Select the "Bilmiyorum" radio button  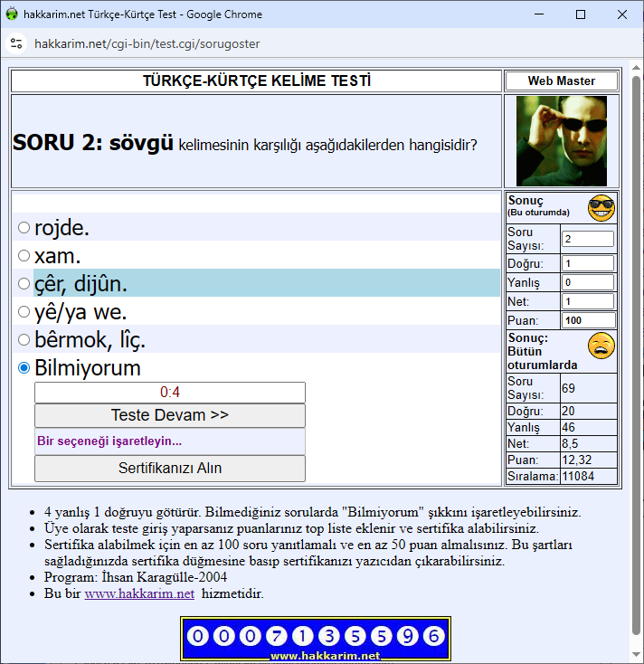(x=24, y=368)
